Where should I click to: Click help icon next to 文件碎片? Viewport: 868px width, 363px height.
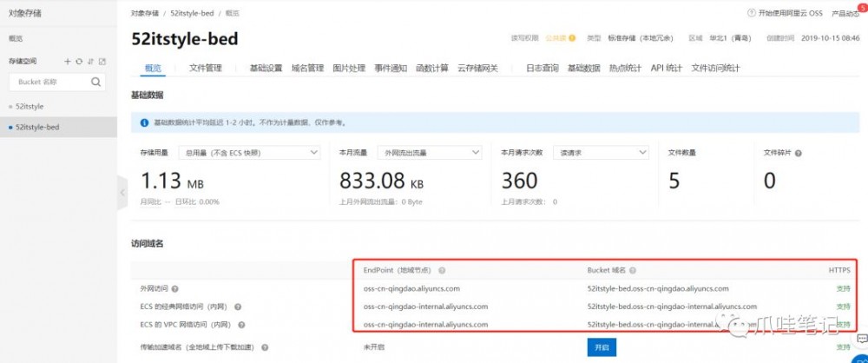(798, 153)
